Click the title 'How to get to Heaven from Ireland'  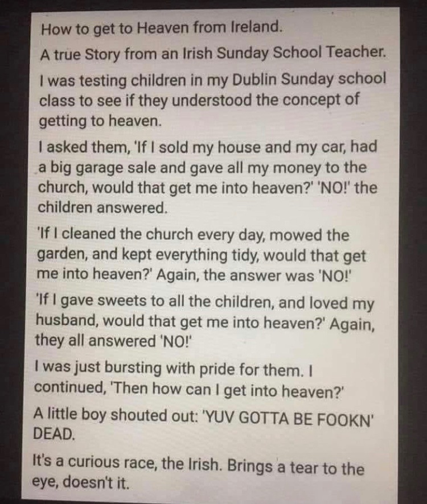162,28
